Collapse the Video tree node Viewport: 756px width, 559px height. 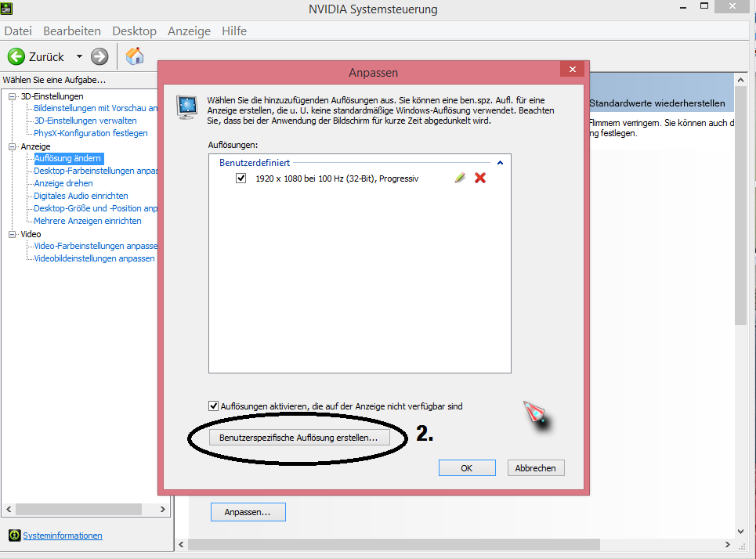(x=13, y=234)
